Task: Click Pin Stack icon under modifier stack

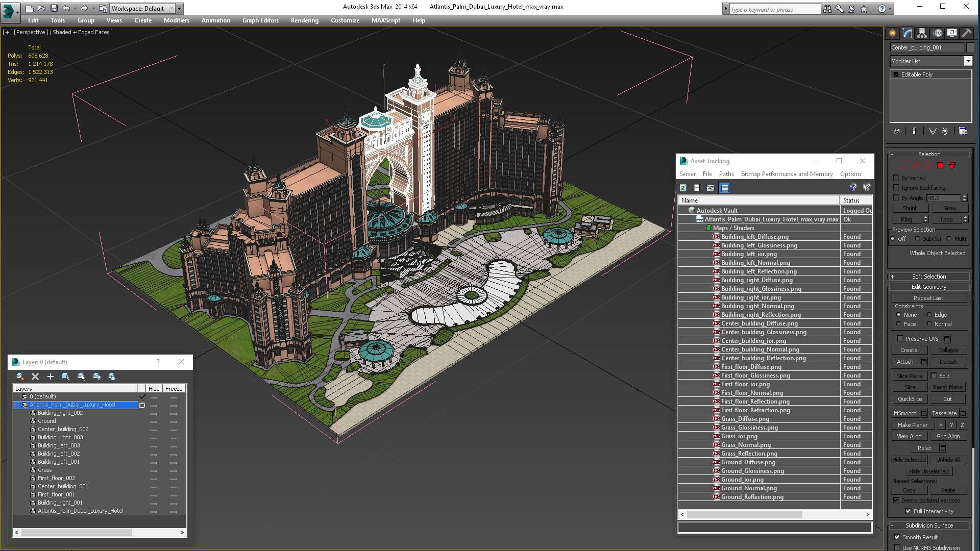Action: tap(896, 131)
